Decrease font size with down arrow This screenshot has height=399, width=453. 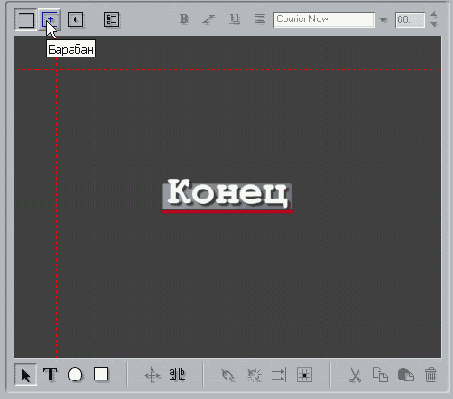point(434,25)
